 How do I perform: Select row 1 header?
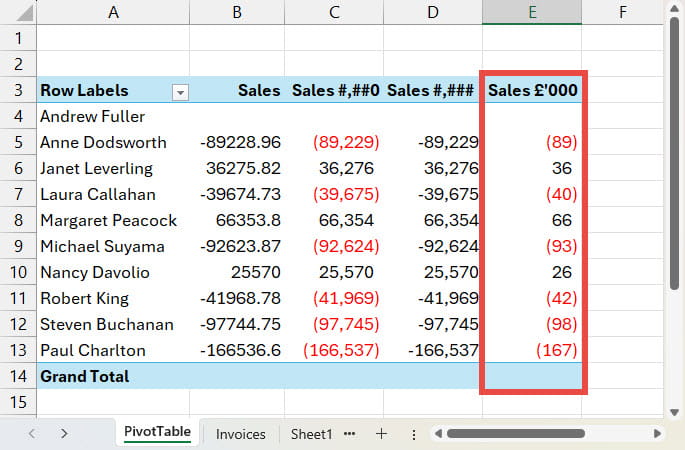pyautogui.click(x=18, y=38)
